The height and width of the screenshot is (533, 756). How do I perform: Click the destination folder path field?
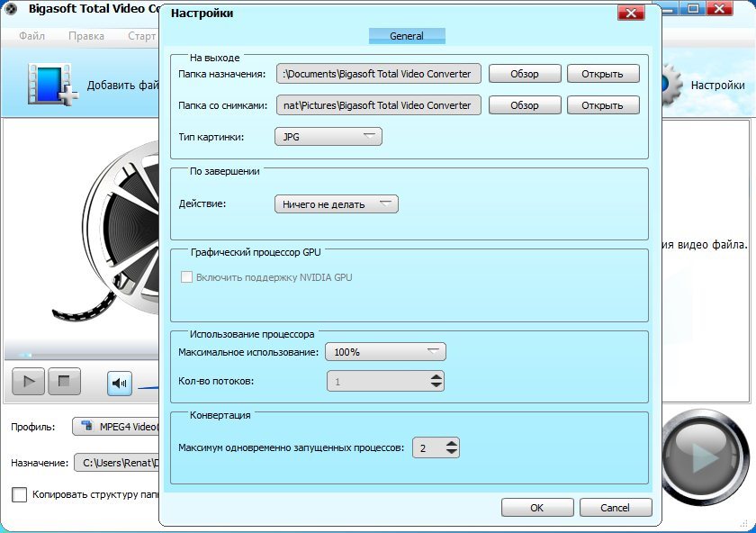(x=379, y=74)
